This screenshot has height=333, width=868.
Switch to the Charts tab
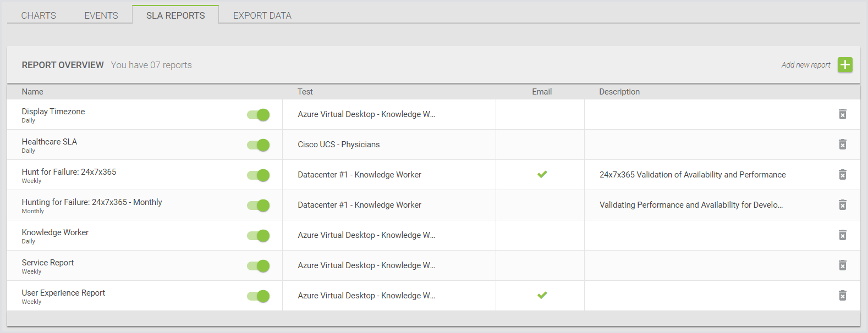pyautogui.click(x=39, y=15)
